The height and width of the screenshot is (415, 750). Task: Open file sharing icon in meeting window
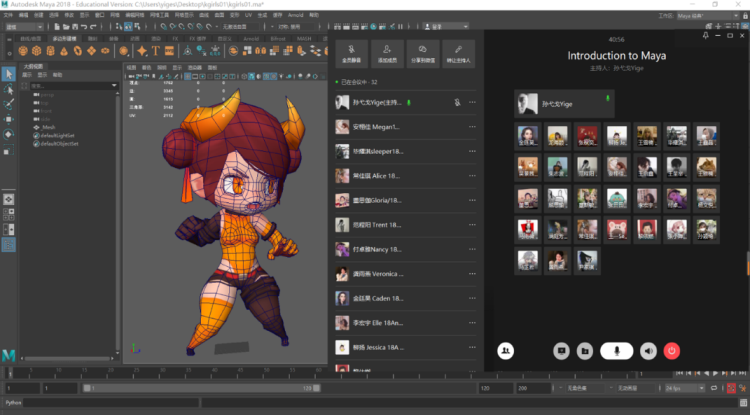(585, 351)
